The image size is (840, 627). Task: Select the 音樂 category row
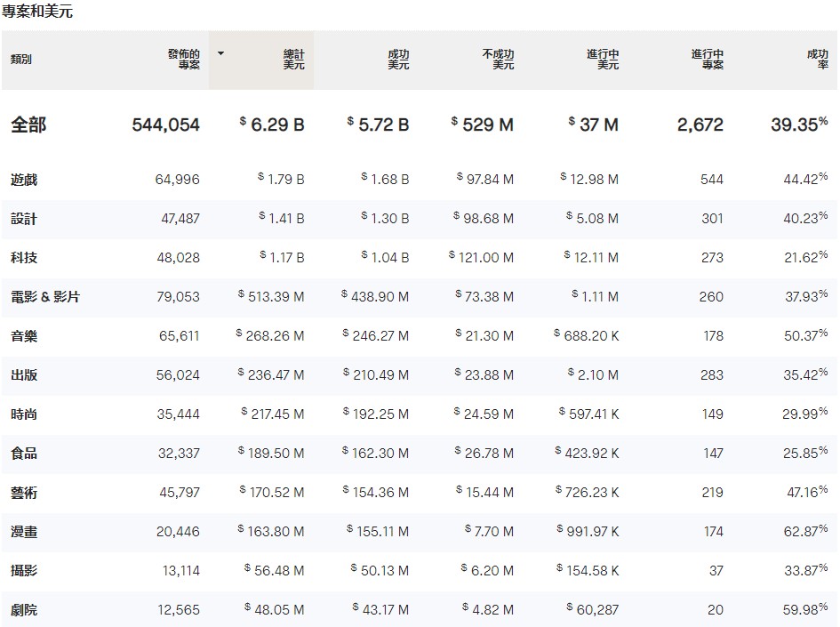419,336
